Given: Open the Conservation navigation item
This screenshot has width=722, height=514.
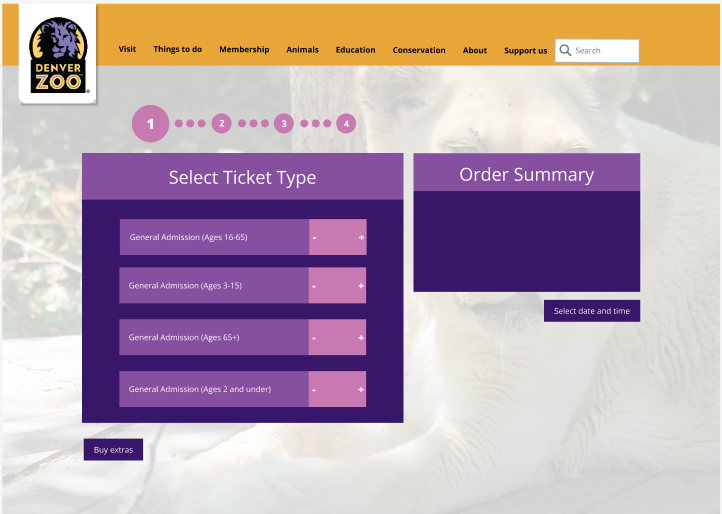Looking at the screenshot, I should point(419,50).
